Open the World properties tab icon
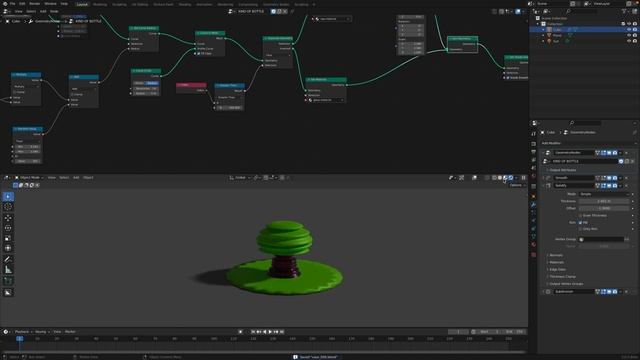The image size is (640, 360). [533, 176]
